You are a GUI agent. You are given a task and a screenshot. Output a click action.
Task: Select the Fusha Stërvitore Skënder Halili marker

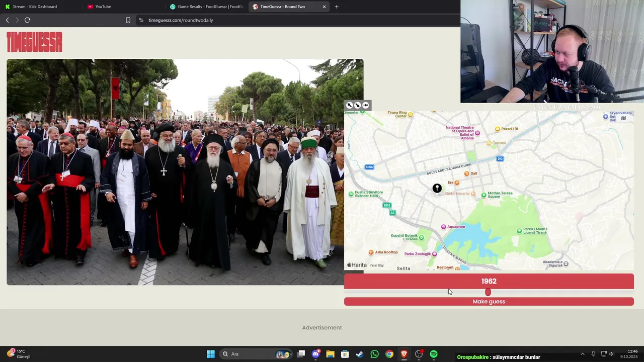(x=351, y=194)
